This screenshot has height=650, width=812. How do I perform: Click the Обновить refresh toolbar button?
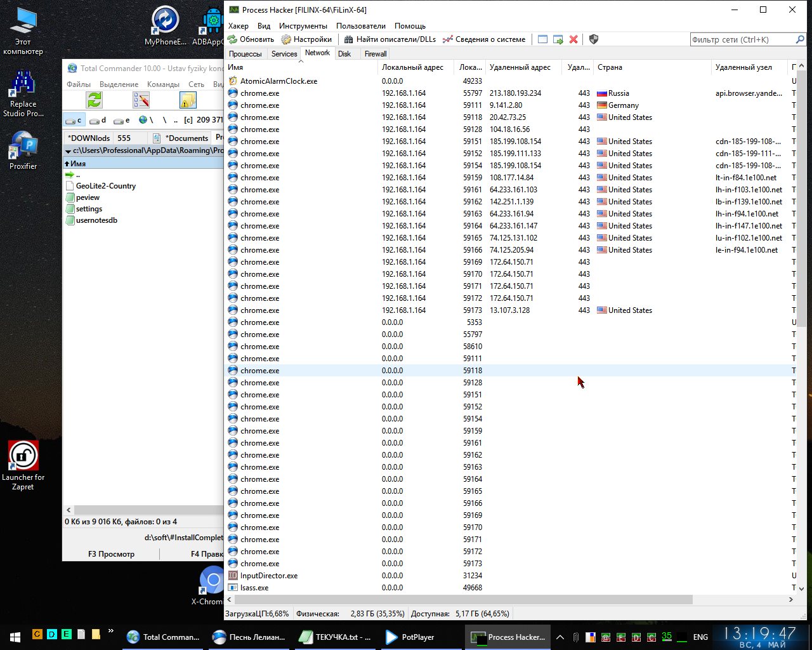[251, 39]
